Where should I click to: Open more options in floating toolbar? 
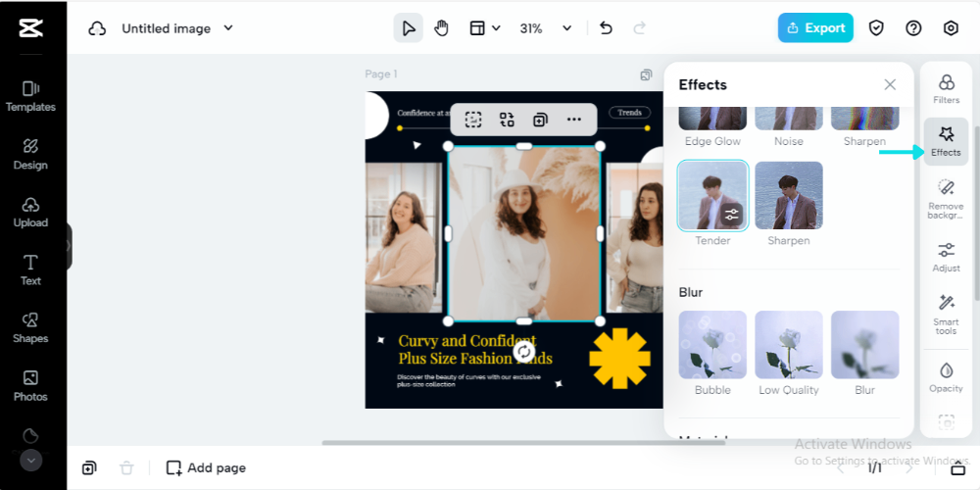[573, 120]
